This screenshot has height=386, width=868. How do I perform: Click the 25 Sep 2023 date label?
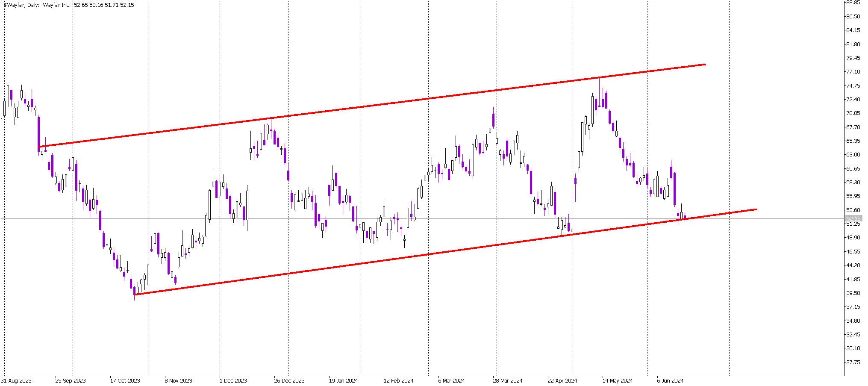click(71, 380)
